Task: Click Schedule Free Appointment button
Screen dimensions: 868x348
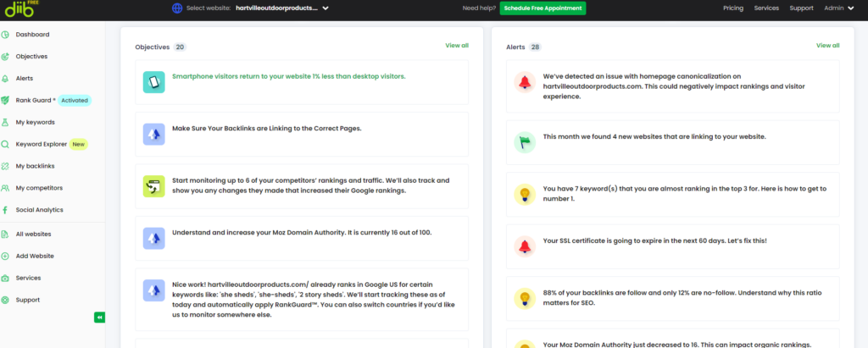Action: [x=542, y=8]
